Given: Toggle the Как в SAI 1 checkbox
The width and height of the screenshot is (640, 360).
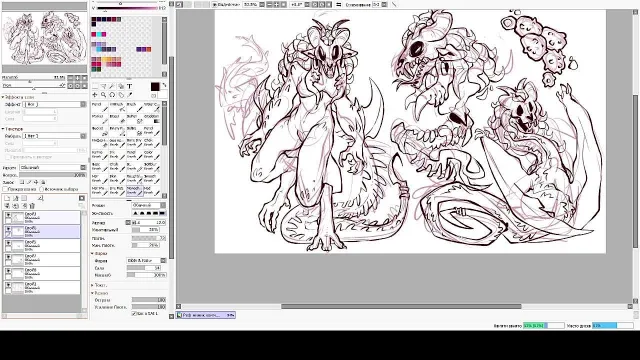Looking at the screenshot, I should click(x=134, y=313).
